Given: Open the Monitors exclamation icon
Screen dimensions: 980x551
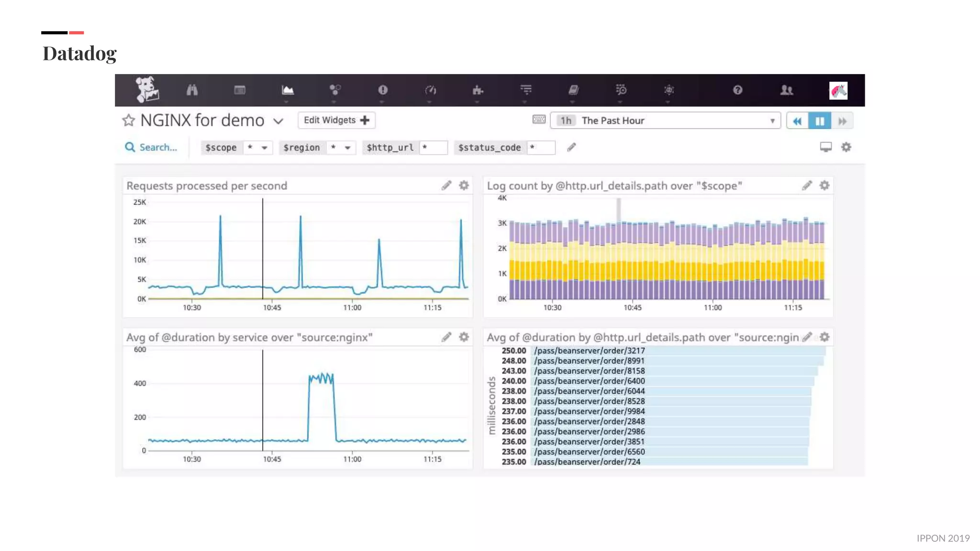Looking at the screenshot, I should pyautogui.click(x=383, y=90).
